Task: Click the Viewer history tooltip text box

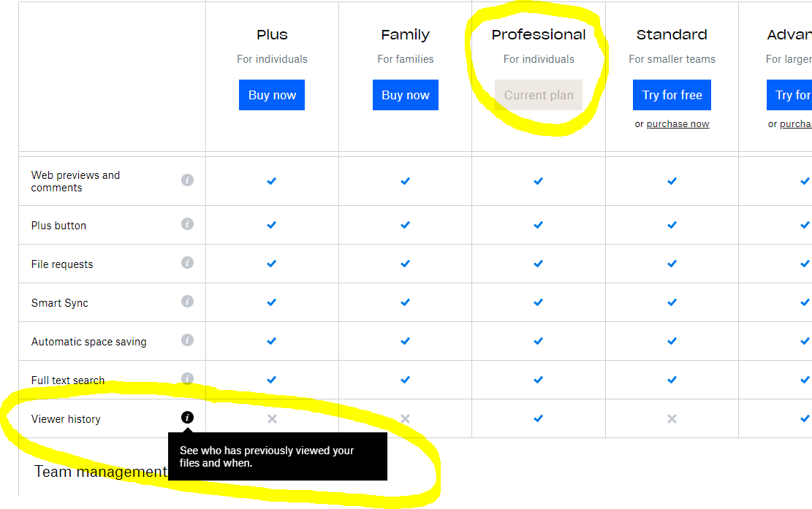Action: 278,456
